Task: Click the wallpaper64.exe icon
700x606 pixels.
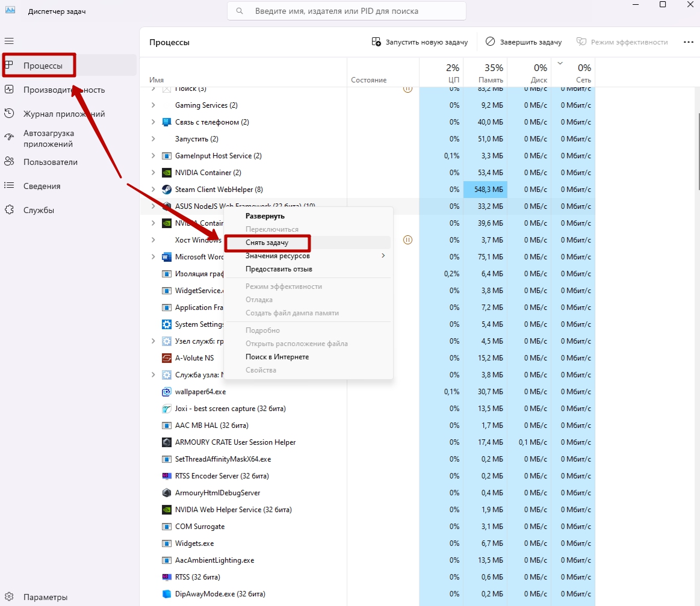Action: click(x=167, y=392)
